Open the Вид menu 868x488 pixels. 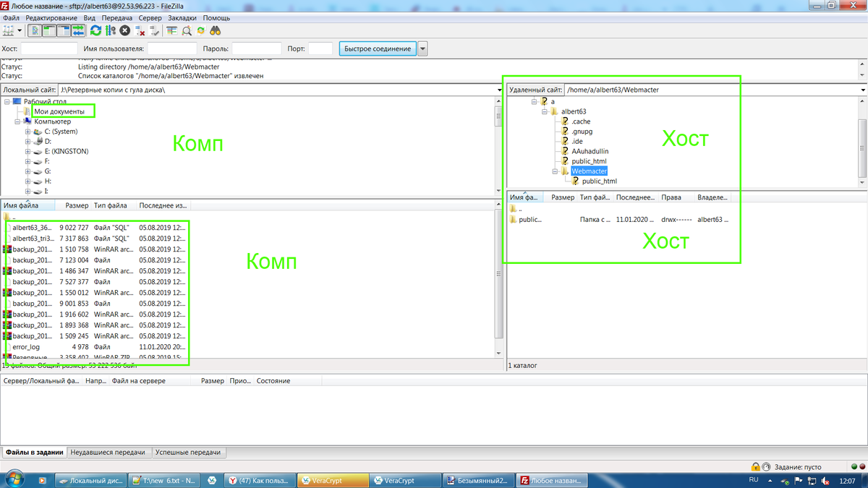[89, 17]
